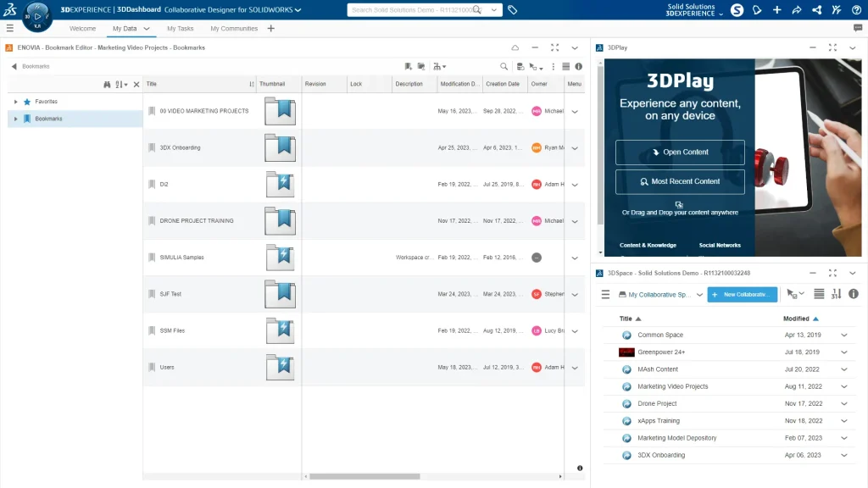
Task: Select the SJF Test bookmark row
Action: [x=364, y=294]
